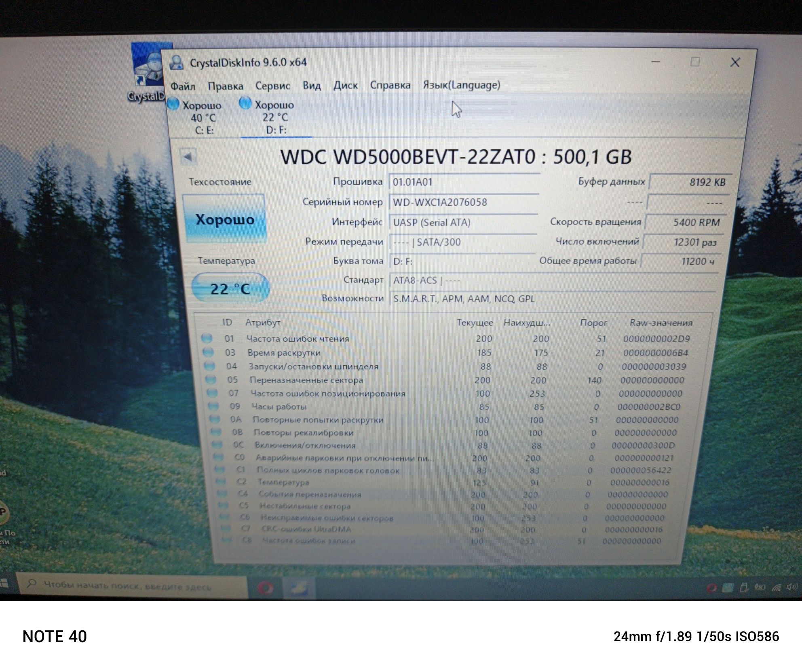Click the Атрибут column header
Image resolution: width=802 pixels, height=672 pixels.
[x=263, y=322]
